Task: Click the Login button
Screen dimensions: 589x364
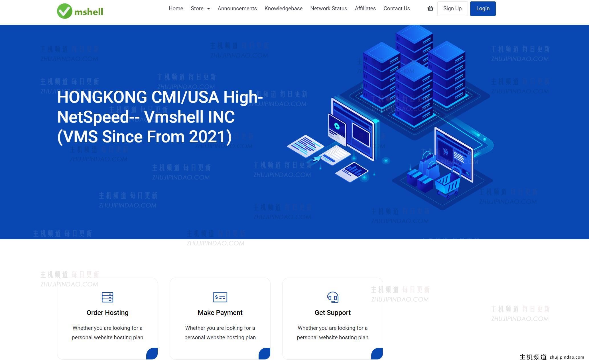Action: [x=483, y=9]
